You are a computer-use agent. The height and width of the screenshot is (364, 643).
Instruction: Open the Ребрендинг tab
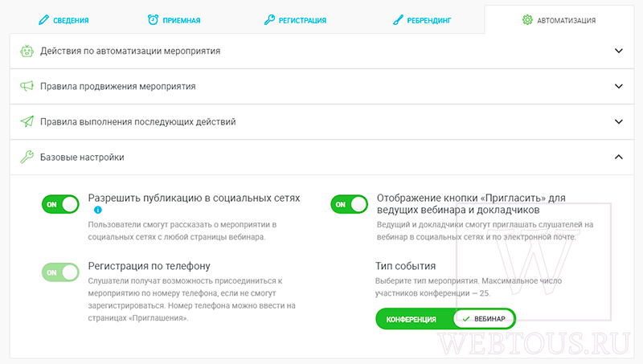[422, 20]
